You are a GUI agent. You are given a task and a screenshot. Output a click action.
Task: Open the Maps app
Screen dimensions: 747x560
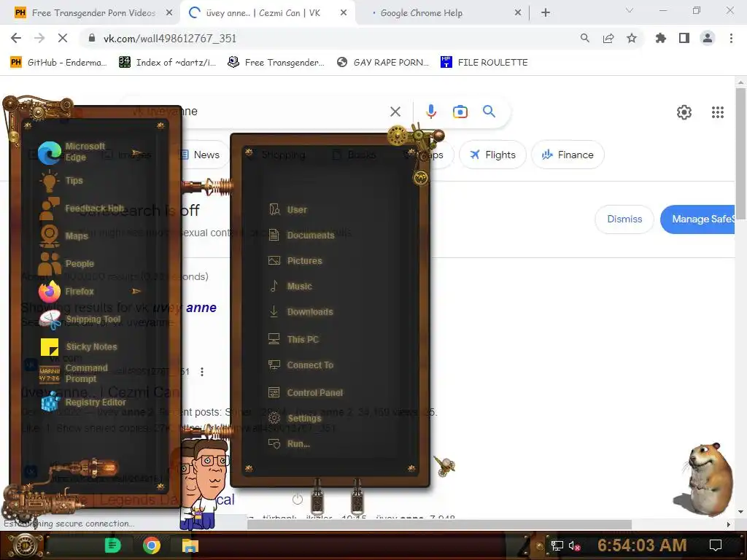pos(63,236)
